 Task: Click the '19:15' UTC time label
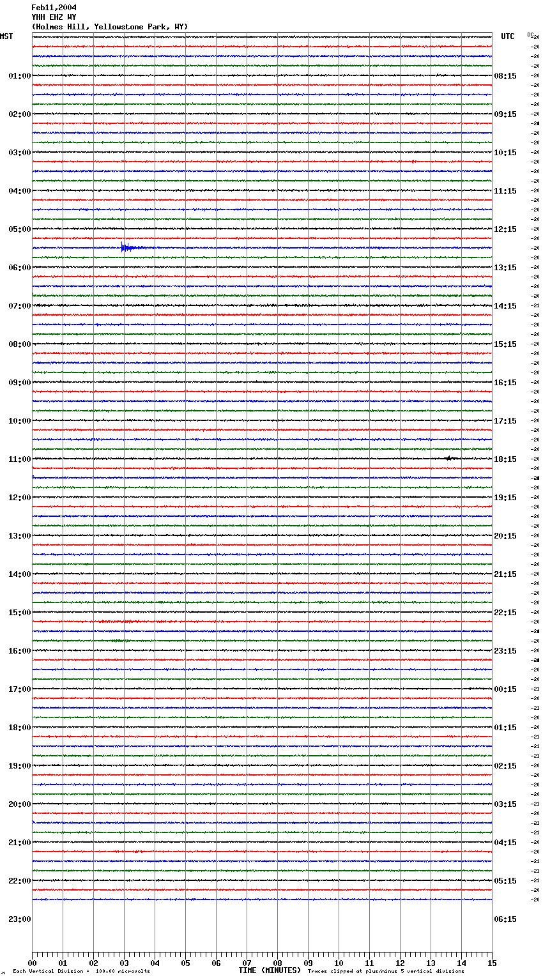pyautogui.click(x=505, y=498)
